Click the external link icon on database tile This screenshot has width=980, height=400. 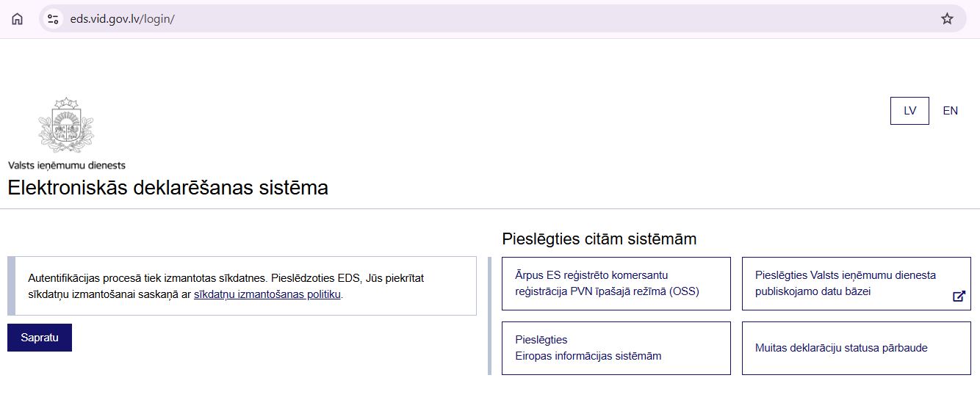click(x=959, y=297)
